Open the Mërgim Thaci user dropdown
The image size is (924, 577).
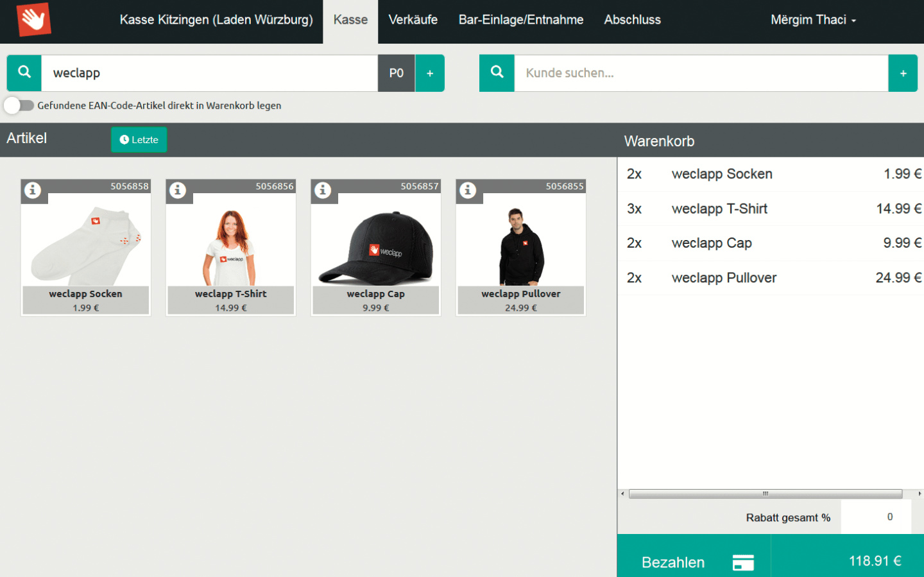[x=813, y=20]
